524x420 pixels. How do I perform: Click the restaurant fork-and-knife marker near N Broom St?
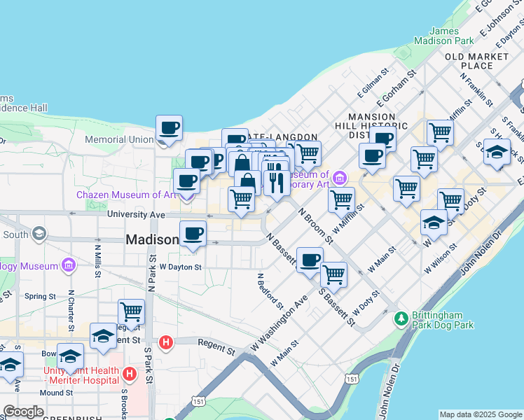point(277,183)
